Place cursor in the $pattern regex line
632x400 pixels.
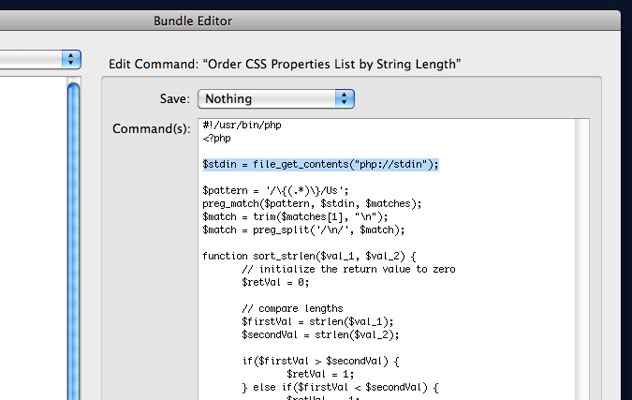[x=275, y=190]
